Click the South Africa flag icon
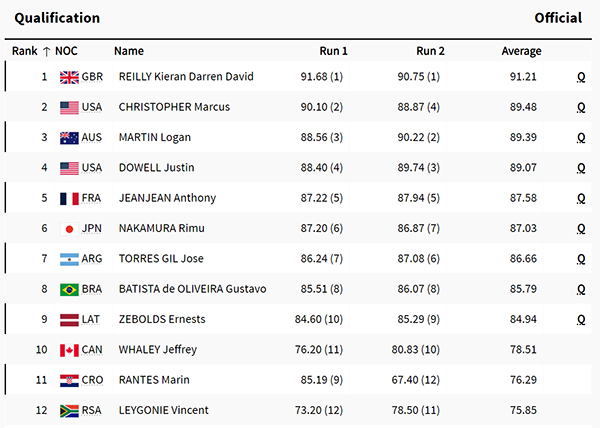The width and height of the screenshot is (600, 428). [69, 411]
